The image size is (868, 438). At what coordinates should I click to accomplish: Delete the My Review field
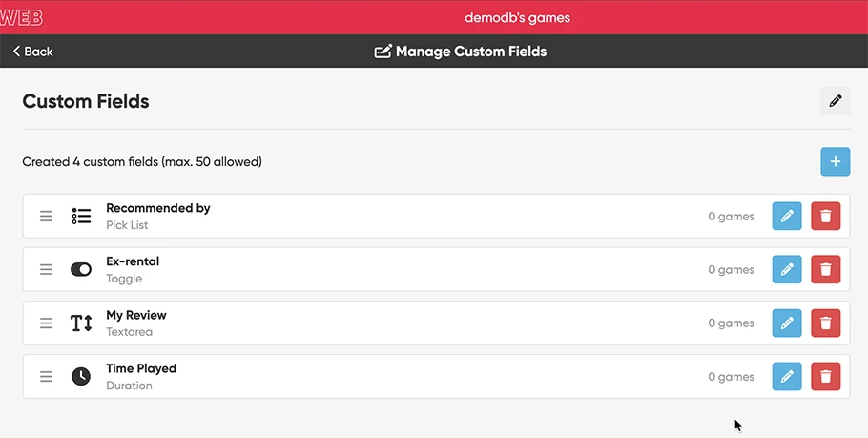pyautogui.click(x=826, y=323)
